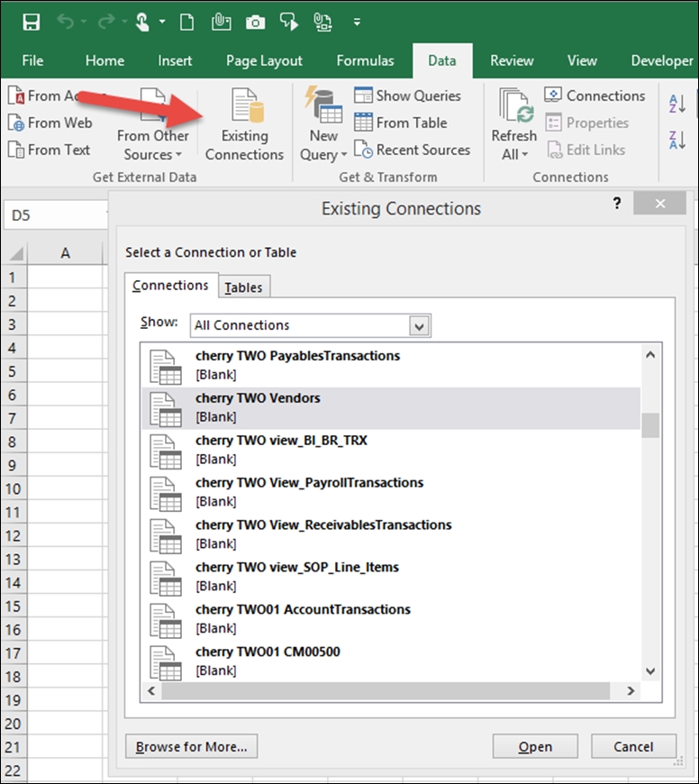Click the Connections button in the ribbon
Image resolution: width=699 pixels, height=784 pixels.
click(x=595, y=96)
